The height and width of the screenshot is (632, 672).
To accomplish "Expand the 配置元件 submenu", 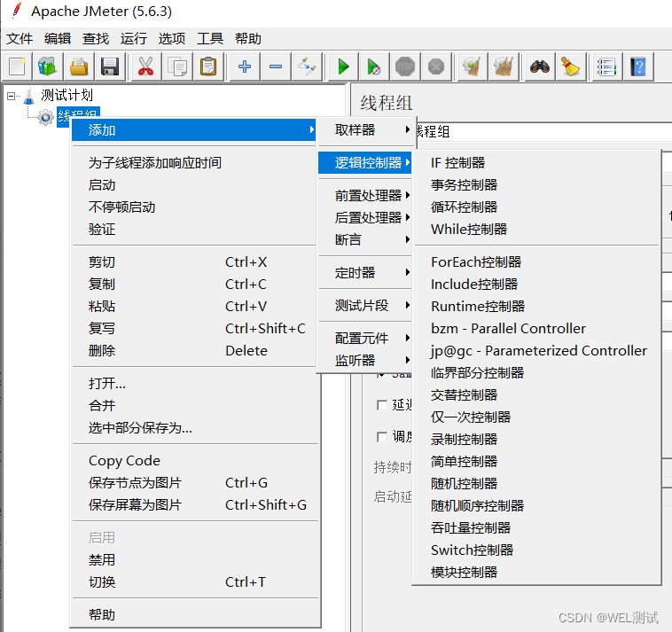I will (365, 338).
